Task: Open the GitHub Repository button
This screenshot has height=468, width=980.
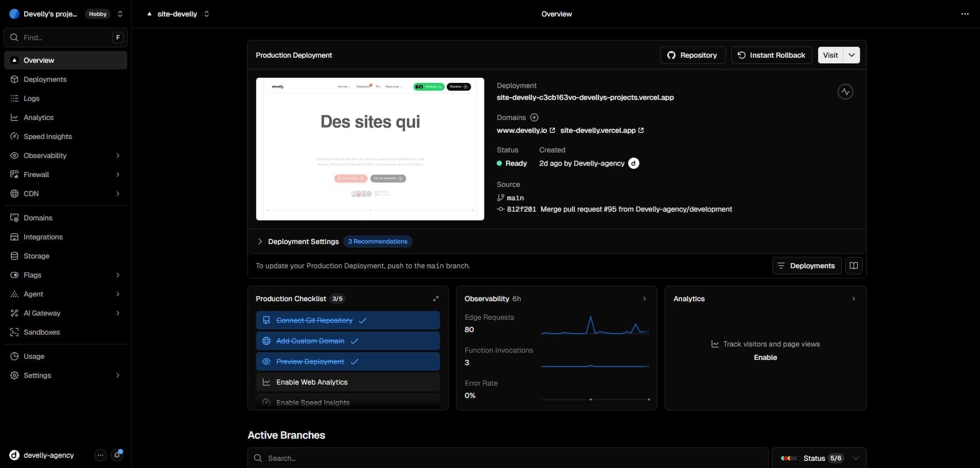Action: [692, 55]
